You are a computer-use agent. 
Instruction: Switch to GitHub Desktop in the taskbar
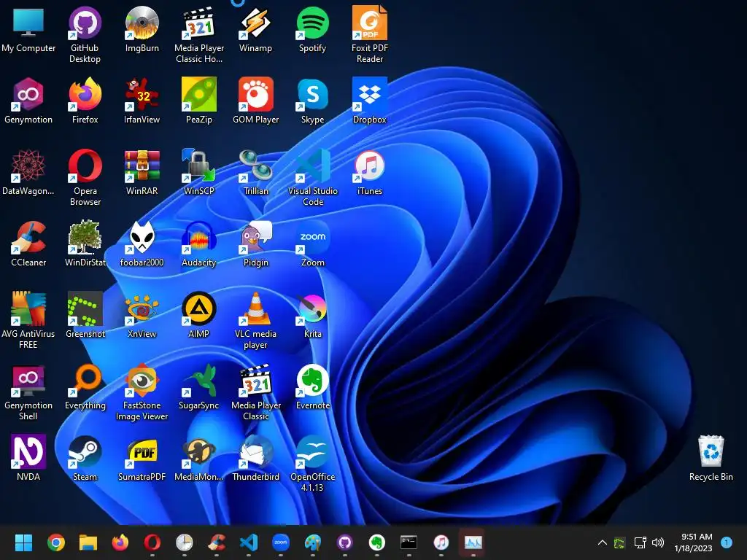(345, 542)
